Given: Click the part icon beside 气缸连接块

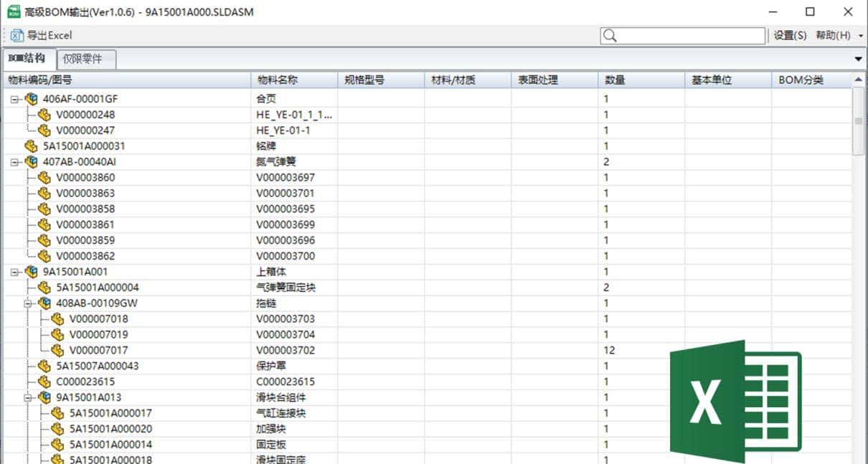Looking at the screenshot, I should pyautogui.click(x=56, y=413).
